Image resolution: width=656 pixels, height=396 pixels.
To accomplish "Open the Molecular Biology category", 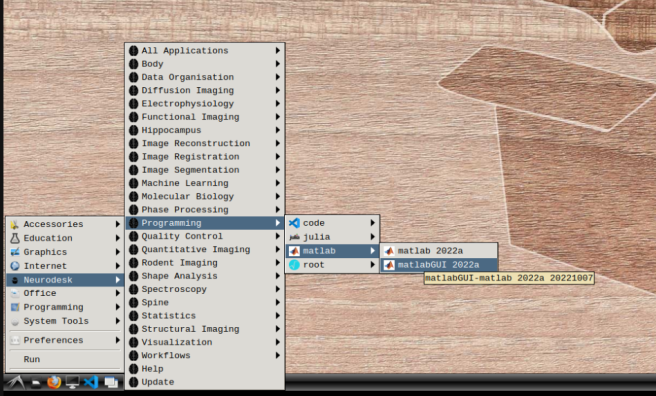I will 205,197.
